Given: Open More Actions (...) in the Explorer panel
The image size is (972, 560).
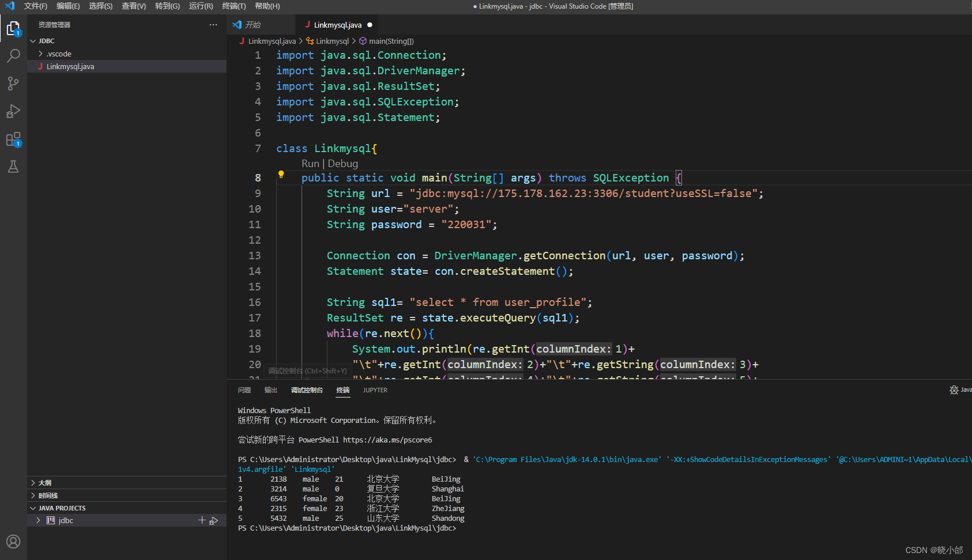Looking at the screenshot, I should point(213,24).
